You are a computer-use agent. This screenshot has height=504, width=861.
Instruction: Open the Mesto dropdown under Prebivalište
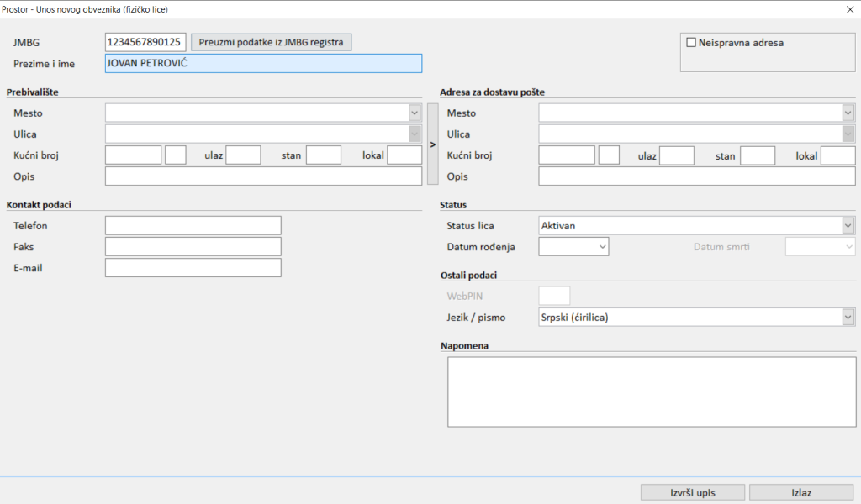414,113
